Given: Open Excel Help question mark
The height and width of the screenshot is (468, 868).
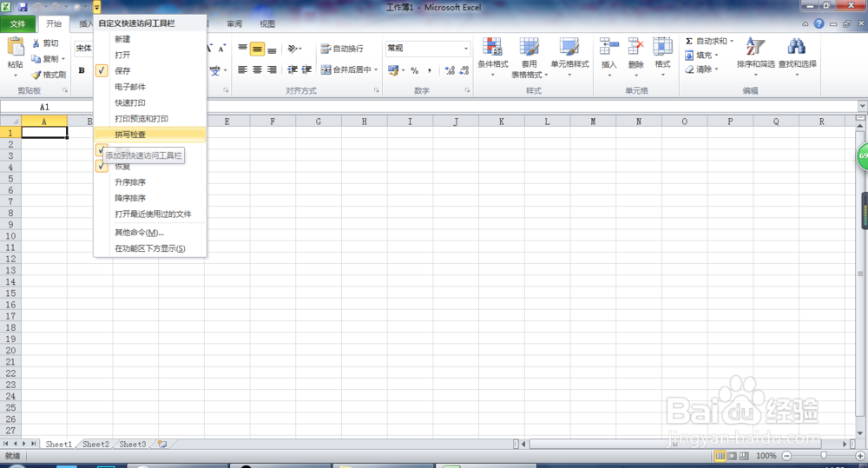Looking at the screenshot, I should (819, 23).
